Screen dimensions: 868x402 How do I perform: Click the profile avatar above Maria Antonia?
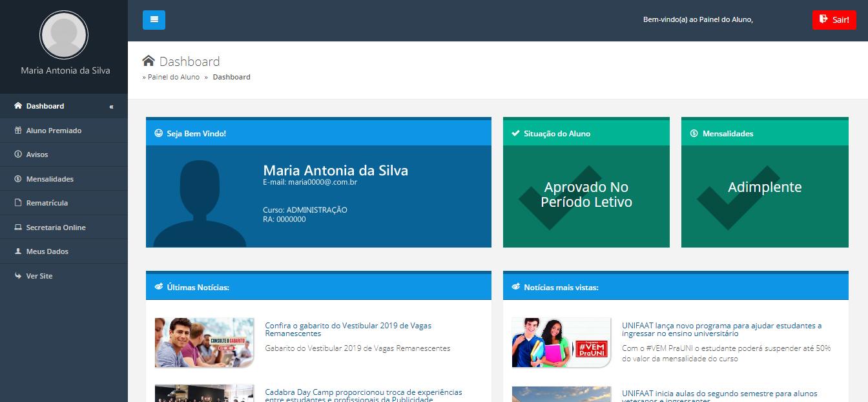coord(64,35)
